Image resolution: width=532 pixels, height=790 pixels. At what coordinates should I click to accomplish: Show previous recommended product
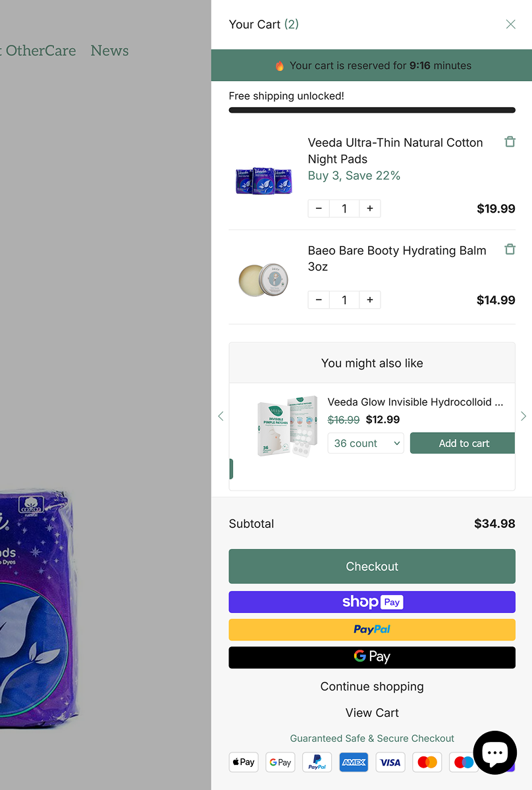pyautogui.click(x=221, y=416)
